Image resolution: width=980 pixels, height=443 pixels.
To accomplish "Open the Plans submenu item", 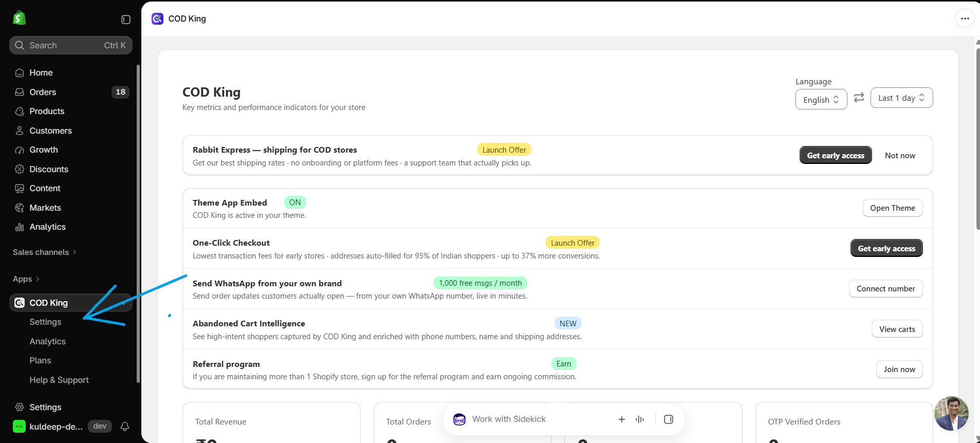I will click(x=40, y=361).
